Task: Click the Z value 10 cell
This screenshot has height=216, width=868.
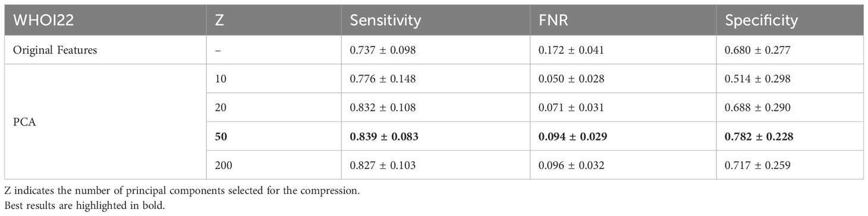Action: pyautogui.click(x=219, y=79)
